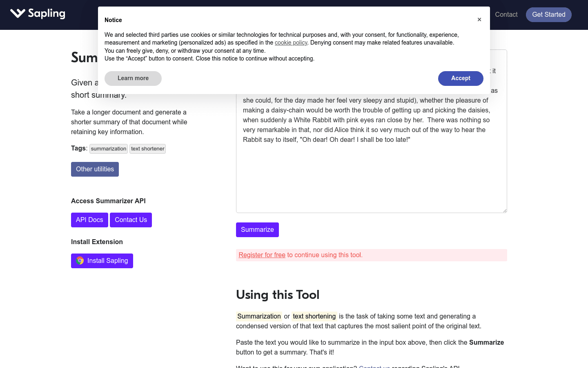Click the text area resize handle
Image resolution: width=588 pixels, height=368 pixels.
tap(505, 211)
